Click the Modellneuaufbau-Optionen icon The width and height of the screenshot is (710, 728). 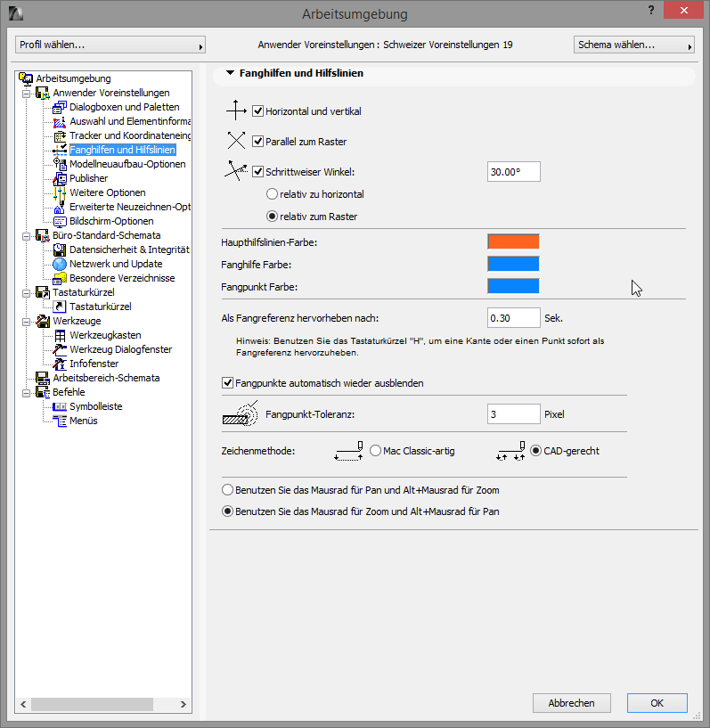(60, 164)
